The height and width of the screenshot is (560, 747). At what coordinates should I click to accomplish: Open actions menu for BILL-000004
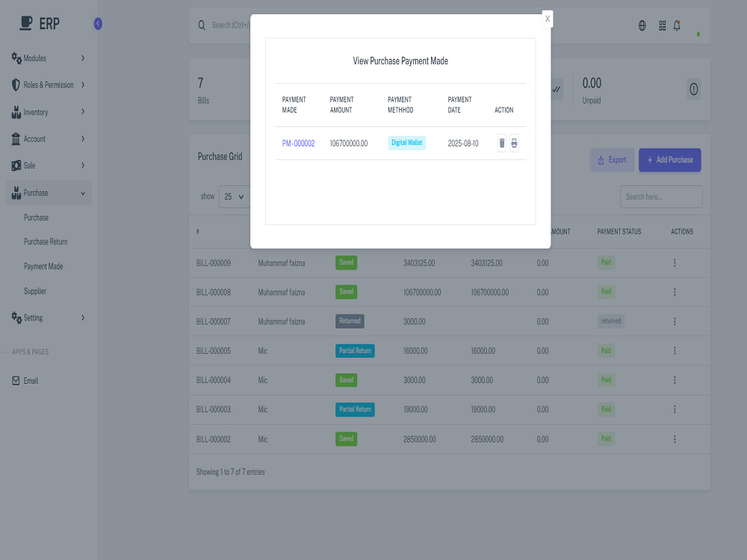pyautogui.click(x=675, y=380)
